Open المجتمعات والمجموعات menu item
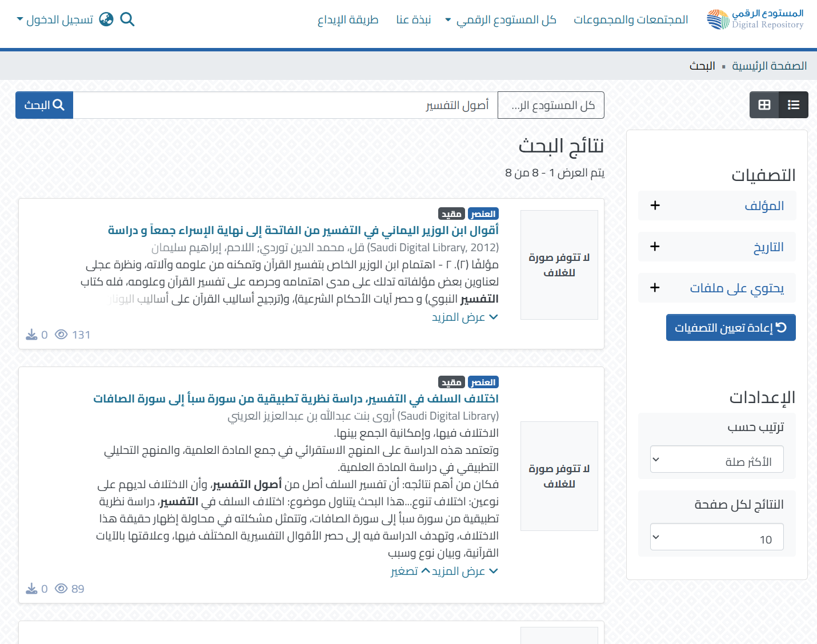 point(630,20)
